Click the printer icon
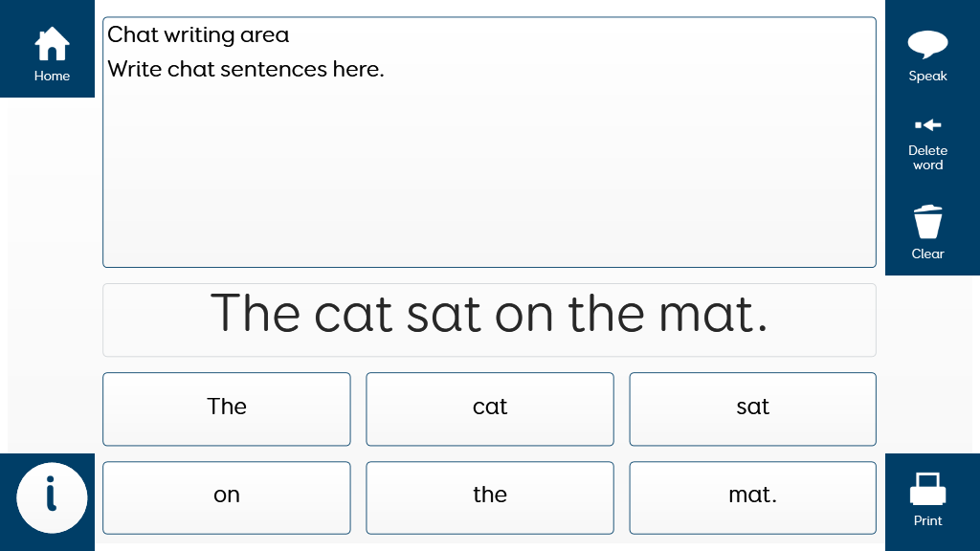The width and height of the screenshot is (980, 551). point(927,489)
